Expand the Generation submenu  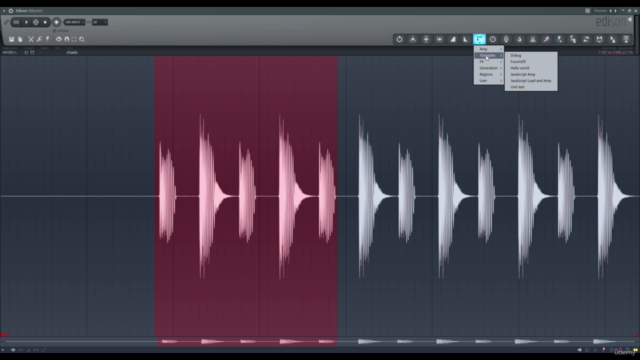click(489, 68)
